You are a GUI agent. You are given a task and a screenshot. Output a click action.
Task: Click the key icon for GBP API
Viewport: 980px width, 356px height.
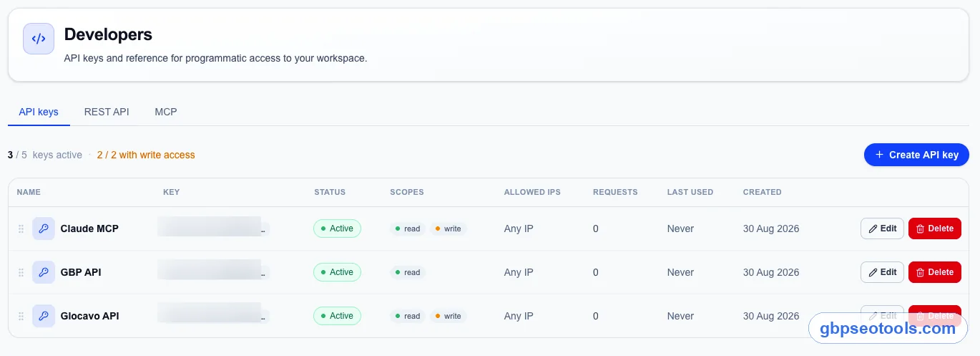coord(44,272)
